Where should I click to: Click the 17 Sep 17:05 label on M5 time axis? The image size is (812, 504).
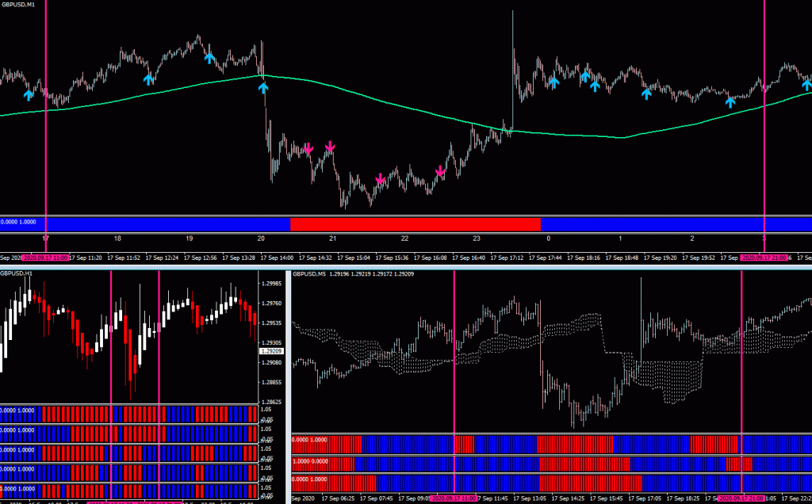645,498
